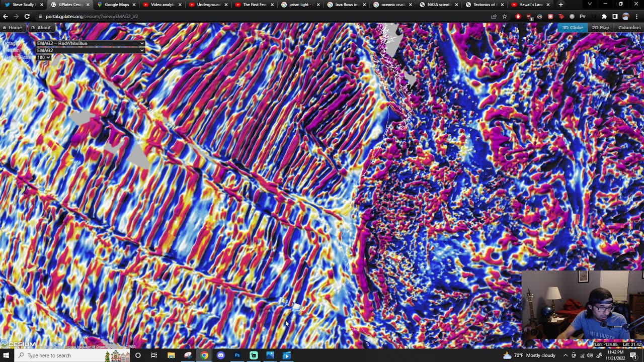Open Discord from taskbar
The height and width of the screenshot is (362, 644).
tap(221, 355)
